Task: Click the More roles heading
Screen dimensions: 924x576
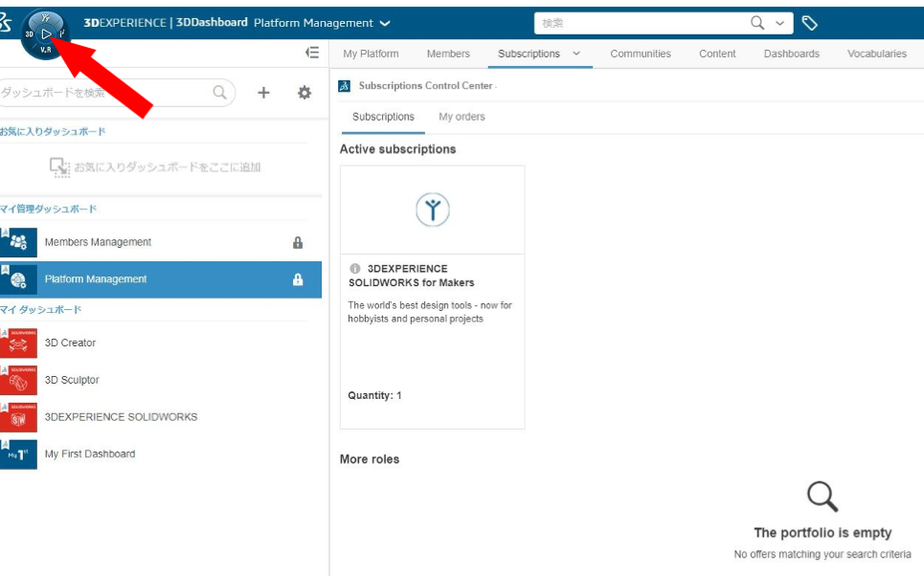Action: coord(370,459)
